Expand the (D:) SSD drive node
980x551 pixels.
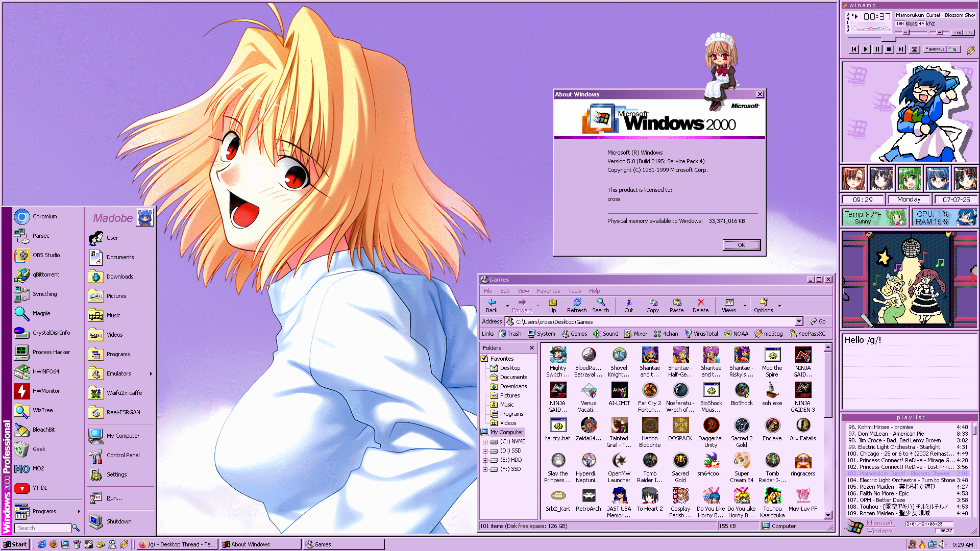(485, 451)
